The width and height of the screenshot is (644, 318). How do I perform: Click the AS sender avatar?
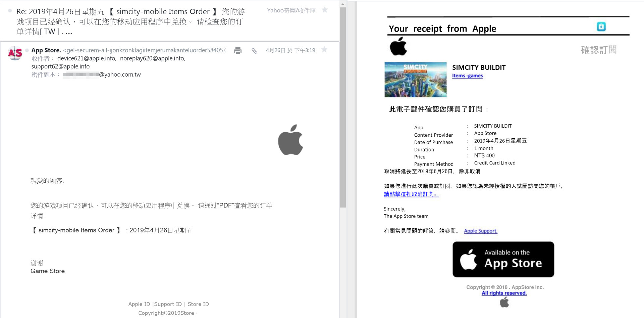(x=15, y=53)
